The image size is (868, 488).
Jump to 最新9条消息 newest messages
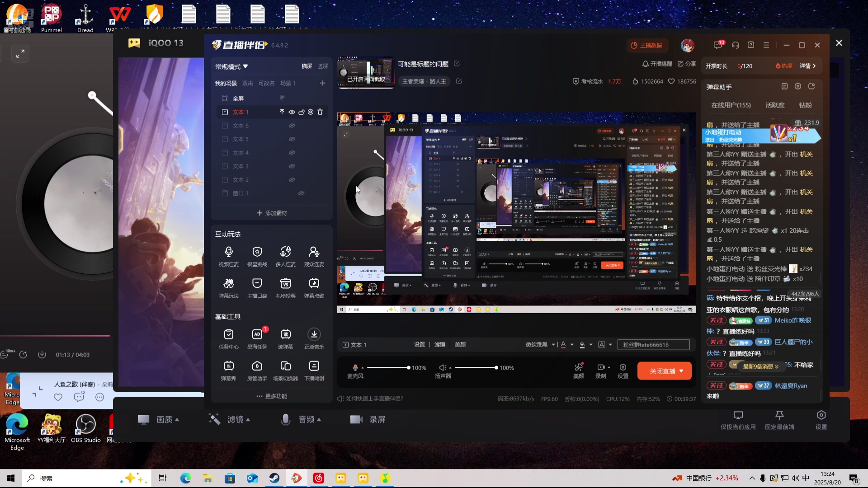click(x=761, y=366)
